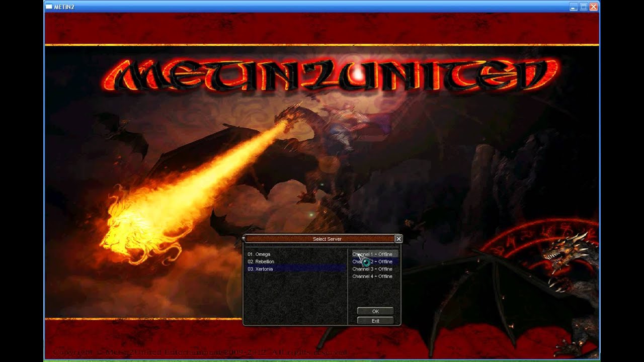Click the METIN2 title bar icon
Screen dimensions: 644x362
[49, 7]
